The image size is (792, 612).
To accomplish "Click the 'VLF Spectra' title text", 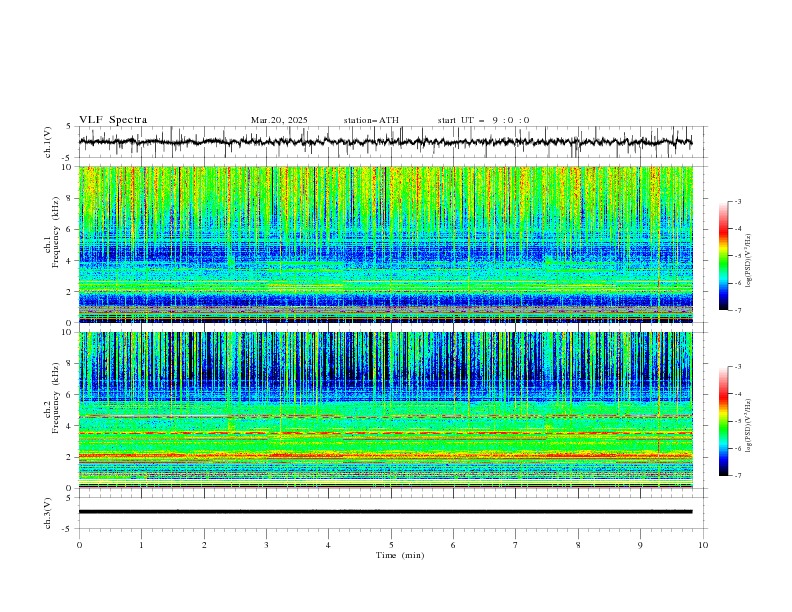I will [x=113, y=120].
